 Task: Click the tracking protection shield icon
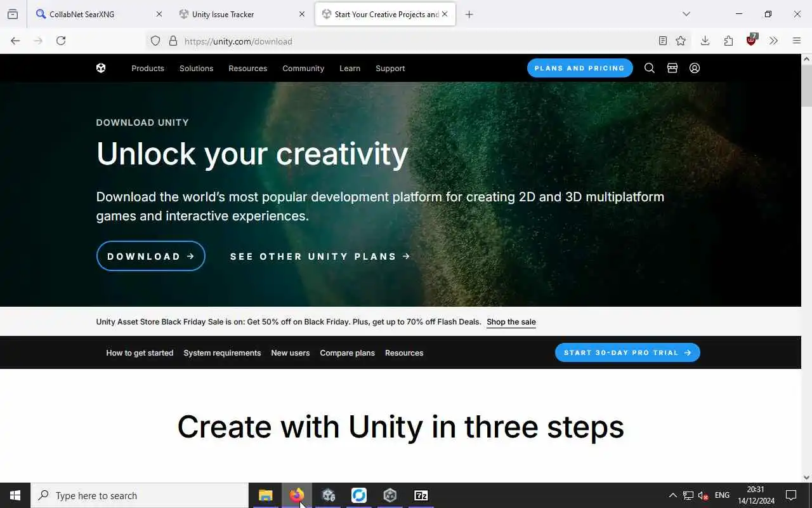(x=155, y=41)
